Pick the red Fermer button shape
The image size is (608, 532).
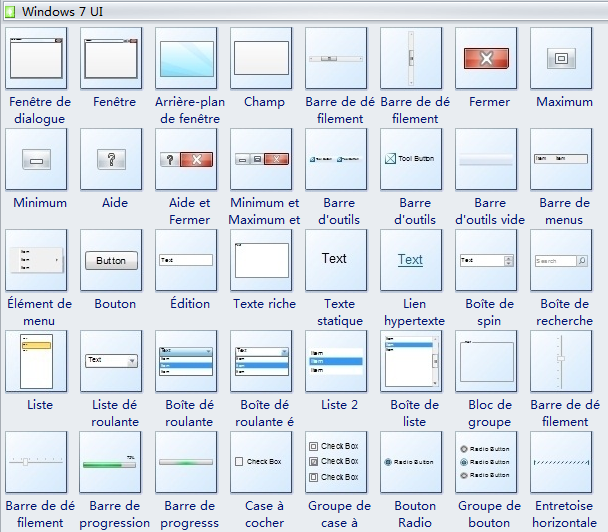point(486,58)
